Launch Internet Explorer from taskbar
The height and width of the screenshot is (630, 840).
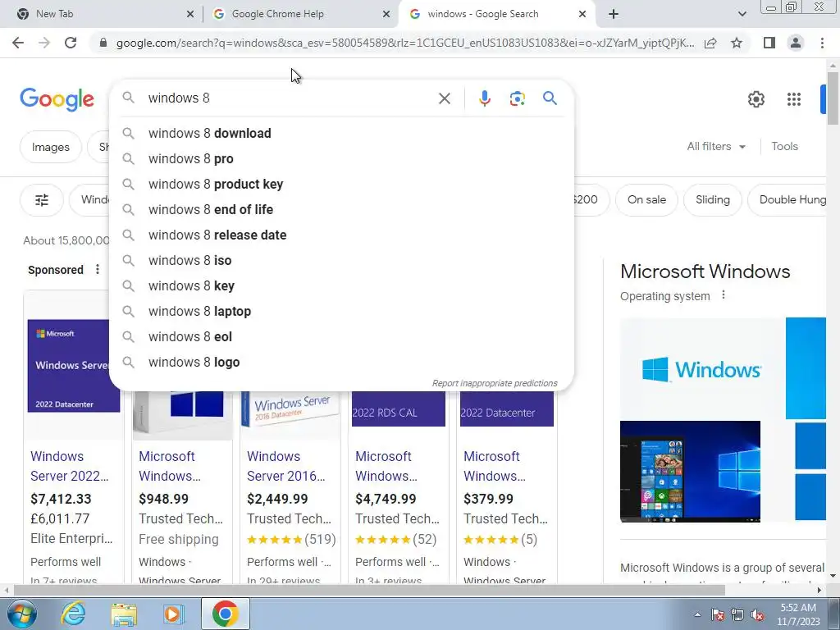click(x=73, y=614)
